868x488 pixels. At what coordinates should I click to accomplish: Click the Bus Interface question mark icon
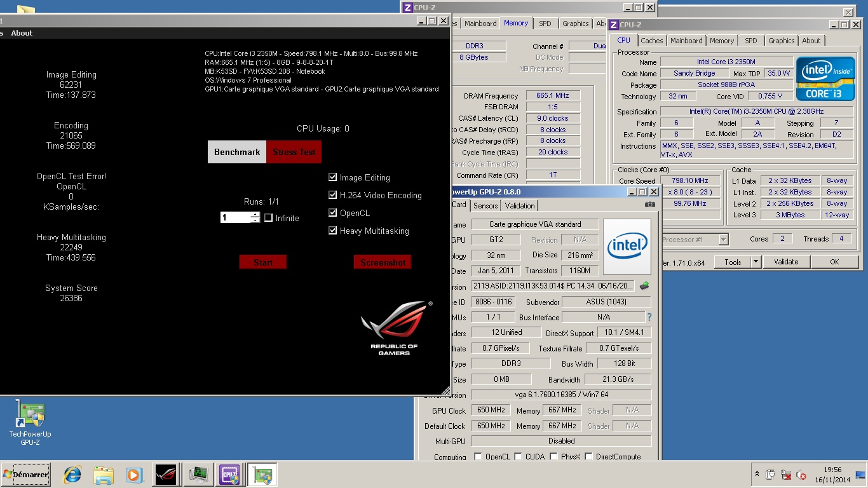pyautogui.click(x=649, y=317)
